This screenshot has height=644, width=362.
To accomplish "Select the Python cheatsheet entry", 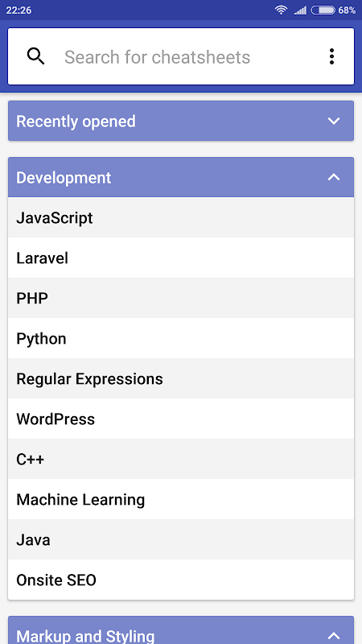I will tap(181, 338).
